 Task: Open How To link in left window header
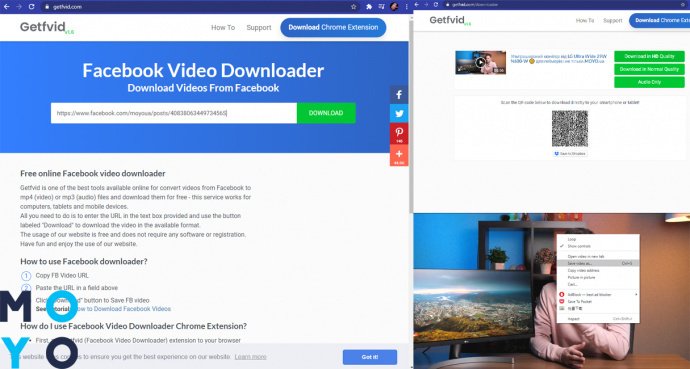pyautogui.click(x=223, y=27)
